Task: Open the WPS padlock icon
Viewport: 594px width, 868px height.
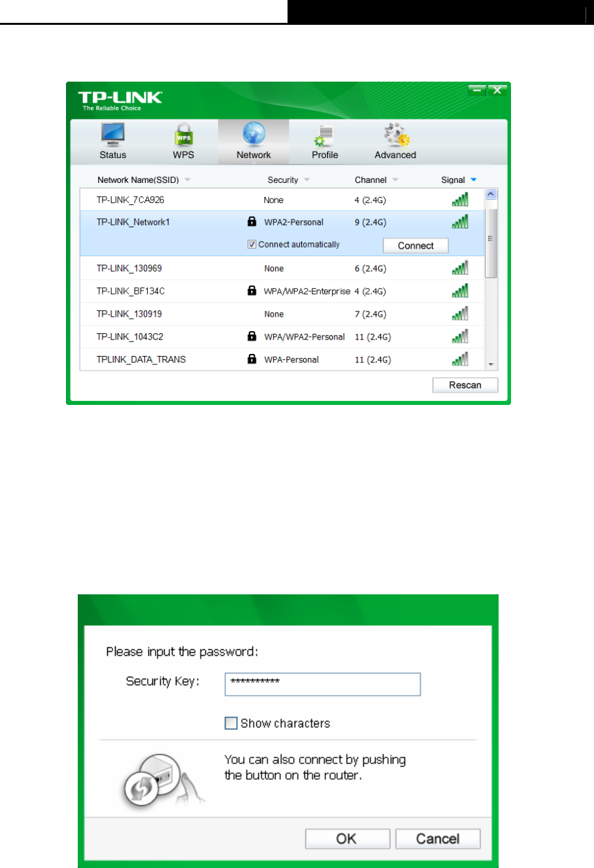Action: (183, 135)
